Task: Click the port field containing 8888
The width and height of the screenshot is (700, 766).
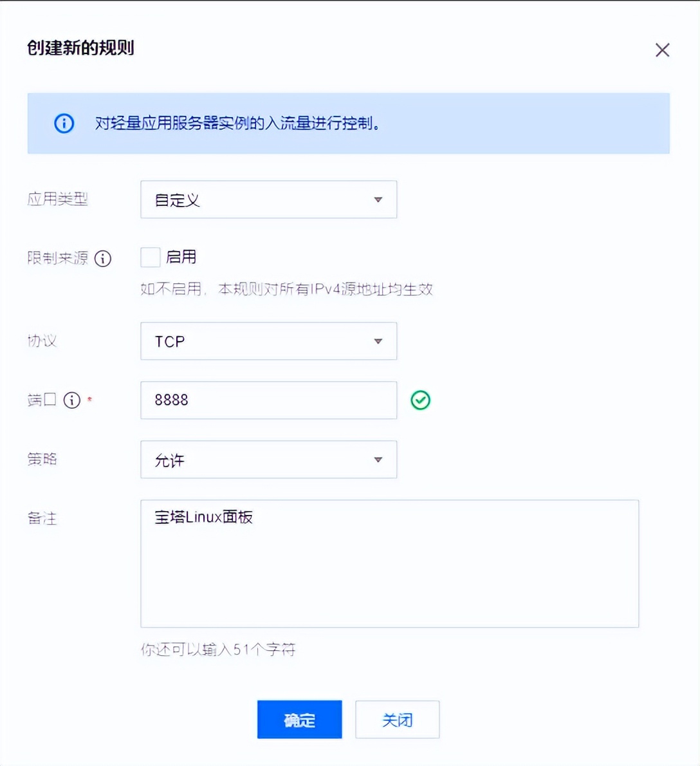Action: coord(268,400)
